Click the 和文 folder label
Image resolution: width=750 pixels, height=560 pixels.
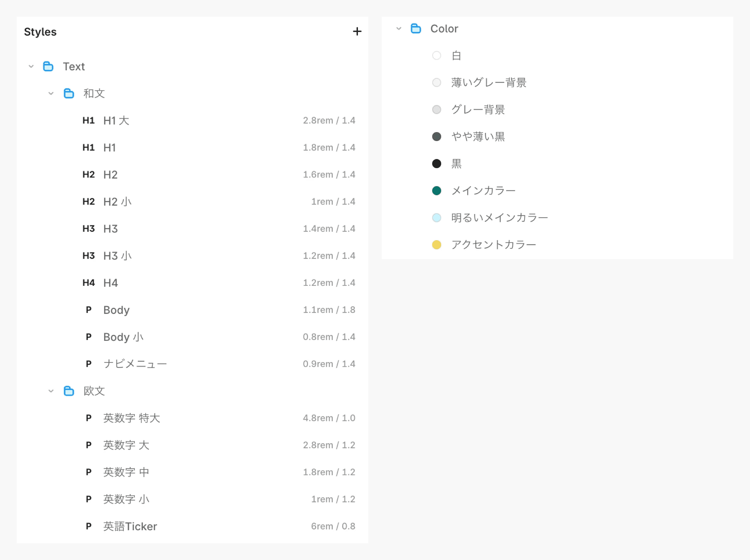[94, 93]
